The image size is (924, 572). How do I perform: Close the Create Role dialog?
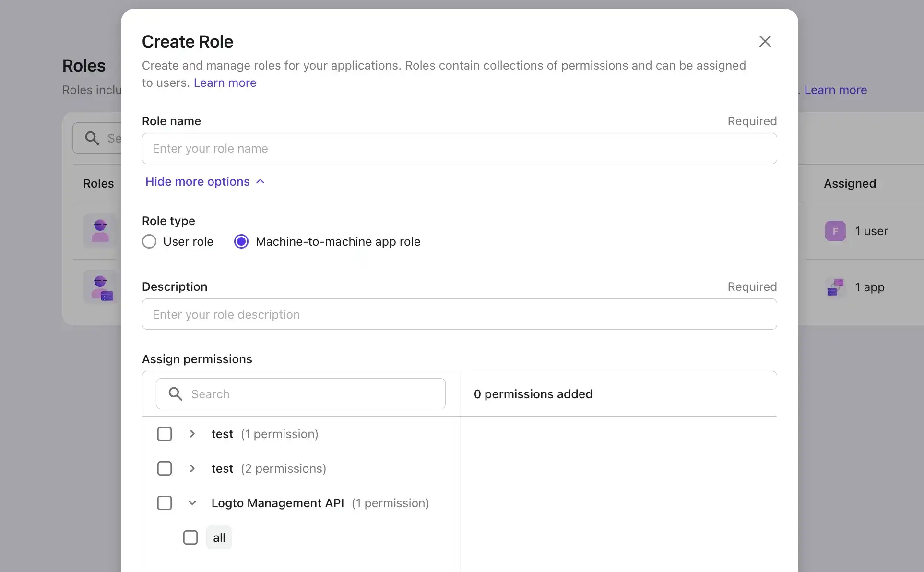pos(765,41)
